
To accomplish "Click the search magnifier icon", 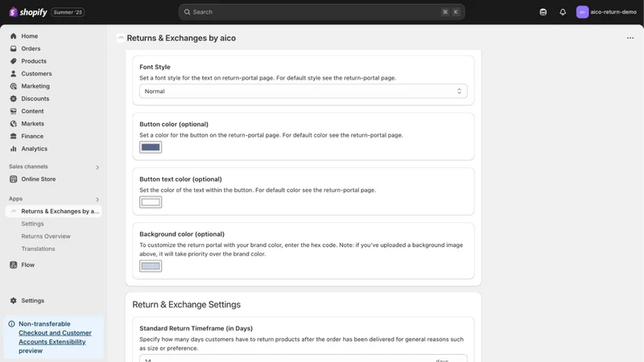I will (x=187, y=12).
